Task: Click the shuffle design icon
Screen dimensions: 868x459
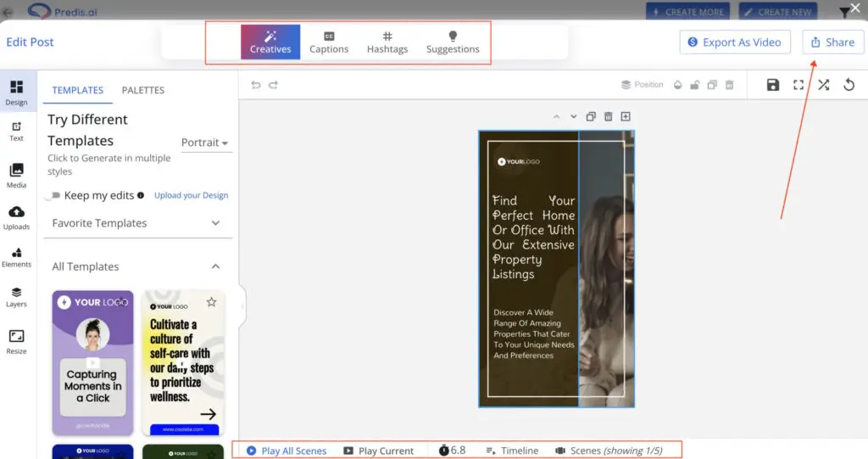Action: 824,85
